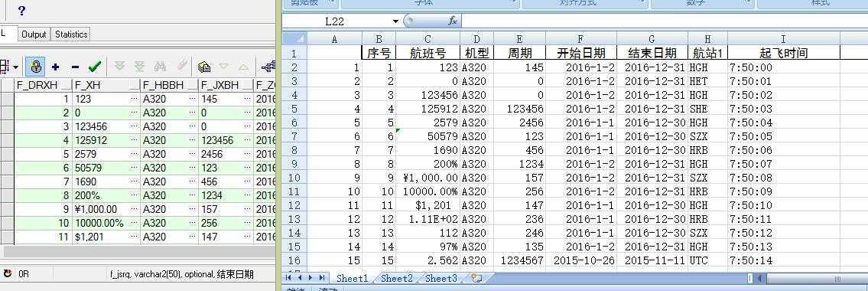Select the Excel cell containing 1.11E+02
The height and width of the screenshot is (291, 868).
[x=427, y=219]
